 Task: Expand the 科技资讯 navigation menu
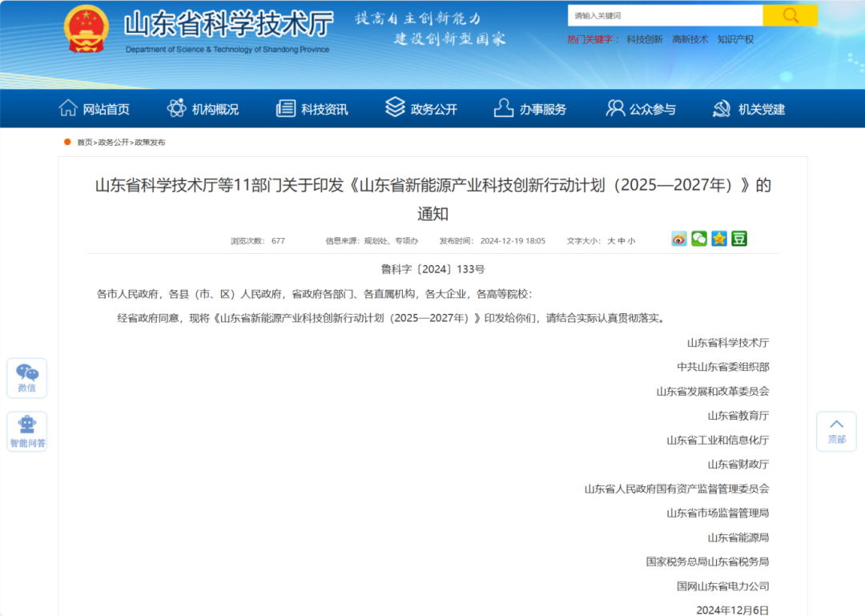click(312, 109)
